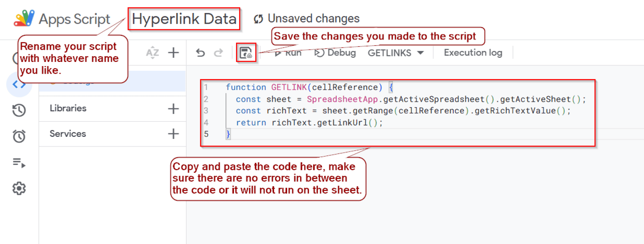Open the Project history panel
The image size is (644, 244).
(x=19, y=110)
